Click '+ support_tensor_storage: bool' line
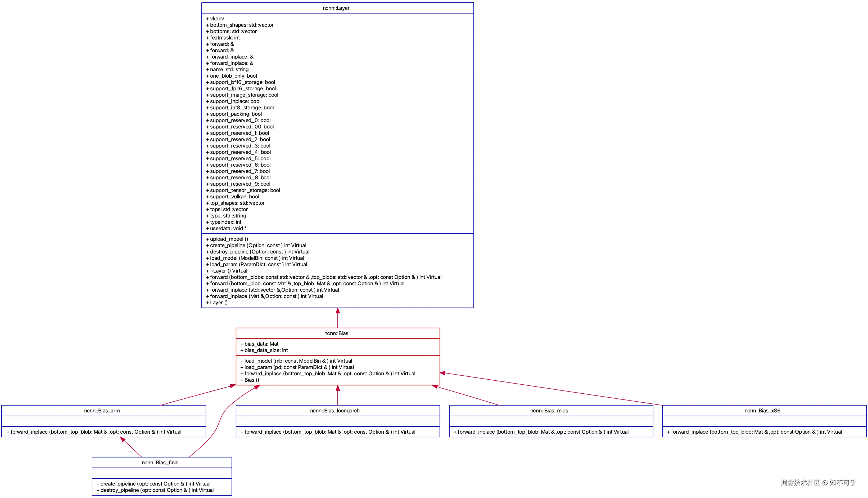This screenshot has height=498, width=868. pyautogui.click(x=243, y=190)
